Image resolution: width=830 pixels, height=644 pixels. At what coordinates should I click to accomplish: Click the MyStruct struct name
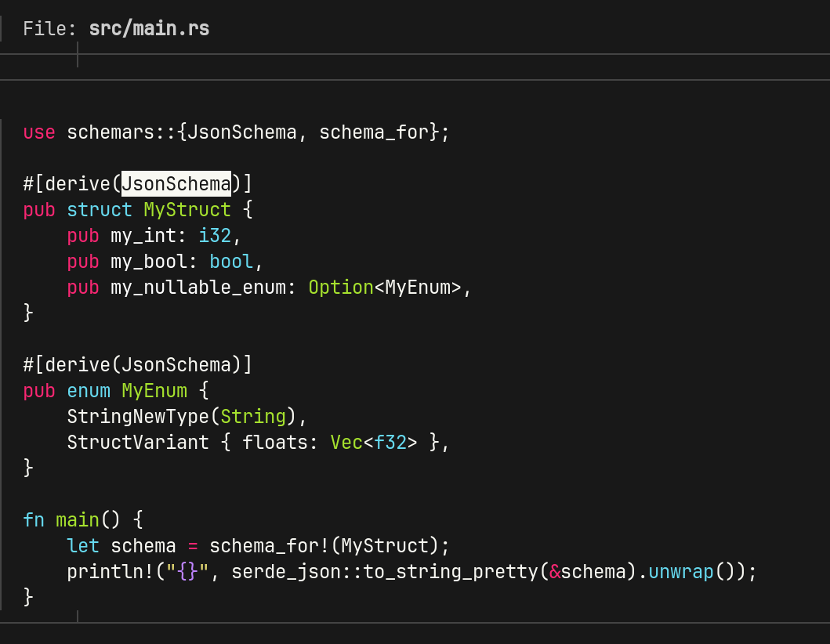coord(187,209)
